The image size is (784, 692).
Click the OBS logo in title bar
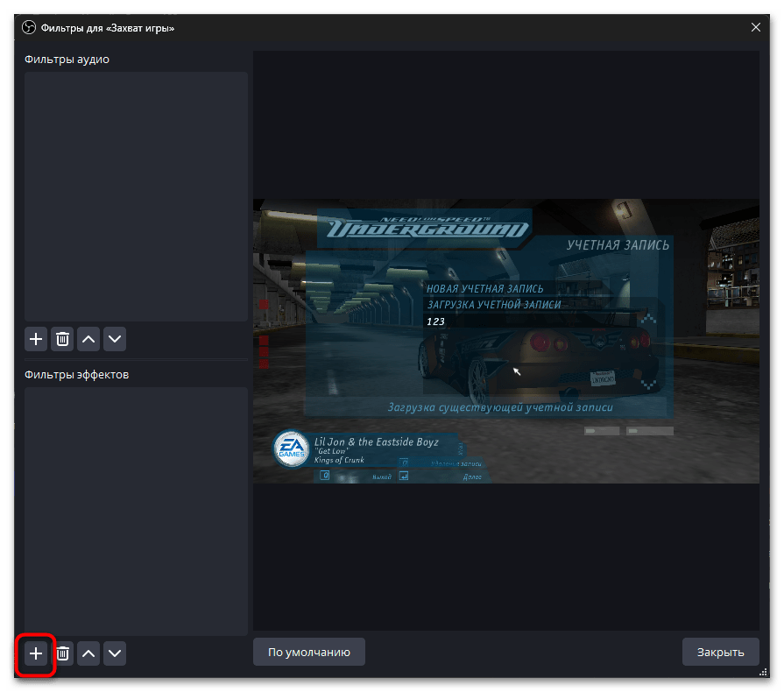click(x=29, y=27)
